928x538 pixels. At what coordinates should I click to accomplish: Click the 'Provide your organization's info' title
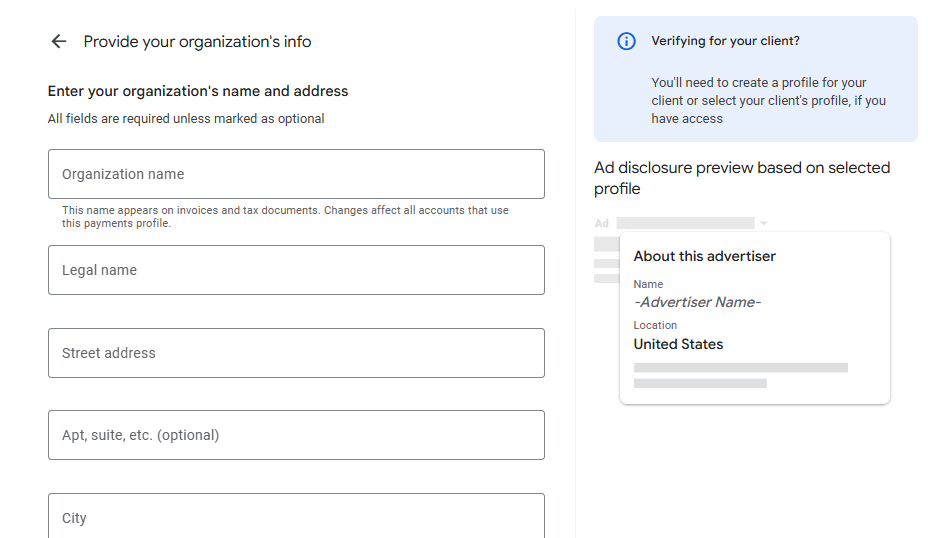[197, 42]
